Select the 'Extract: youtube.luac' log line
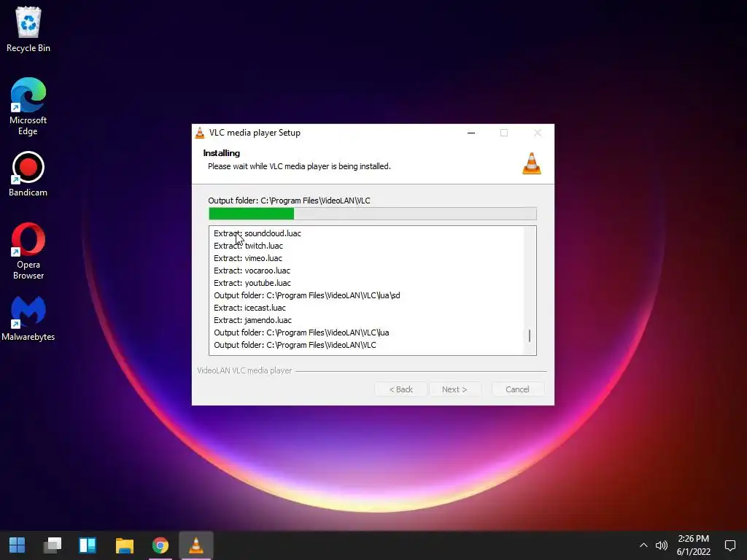747x560 pixels. (252, 283)
